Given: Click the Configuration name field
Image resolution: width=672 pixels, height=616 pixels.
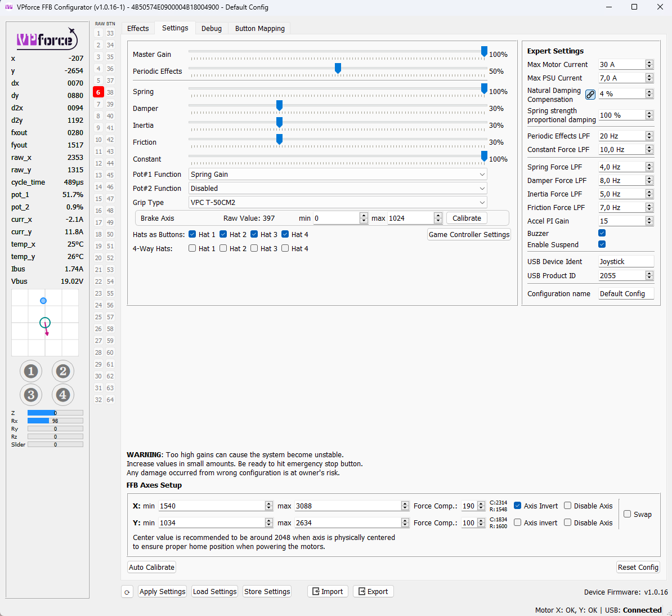Looking at the screenshot, I should click(626, 293).
